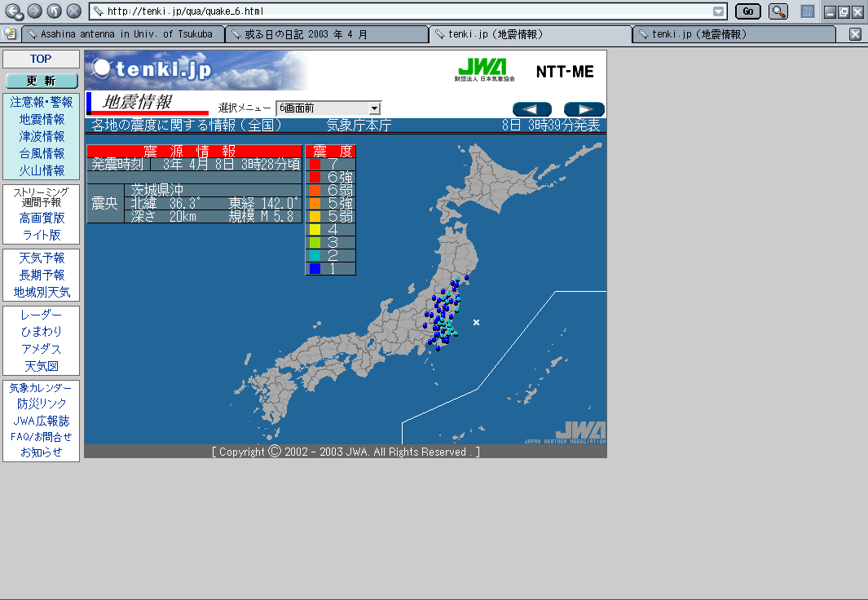Switch to the Asahina antenna tab
This screenshot has height=600, width=868.
[123, 34]
